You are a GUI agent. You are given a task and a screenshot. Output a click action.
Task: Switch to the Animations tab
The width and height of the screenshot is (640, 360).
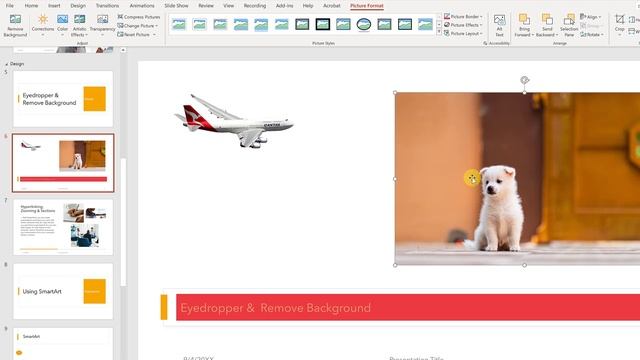tap(142, 6)
